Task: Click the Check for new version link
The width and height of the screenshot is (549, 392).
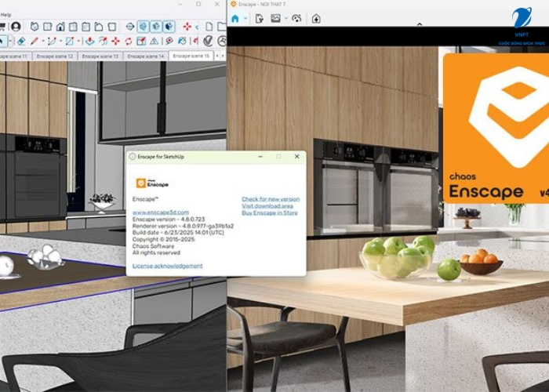Action: pos(271,199)
